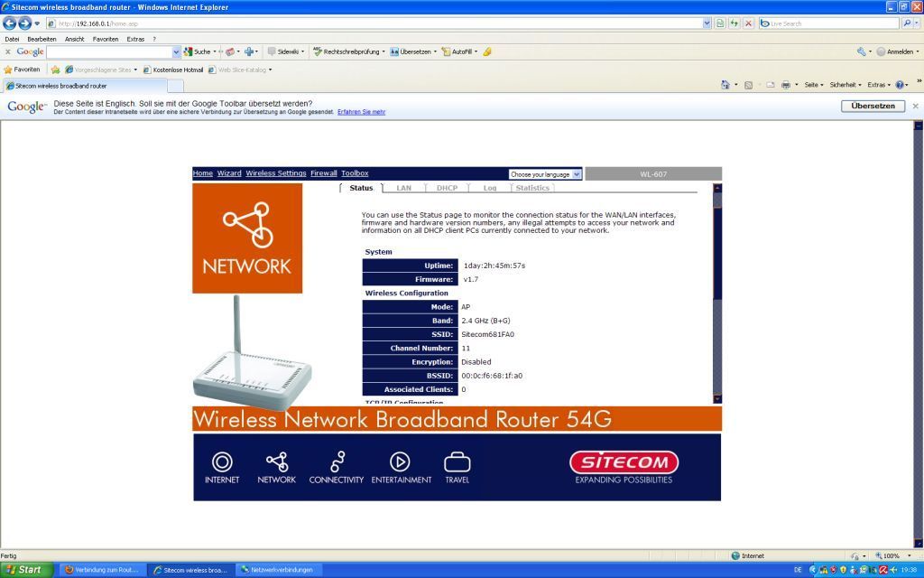The image size is (924, 578).
Task: Open the Wireless Settings link
Action: [x=276, y=173]
